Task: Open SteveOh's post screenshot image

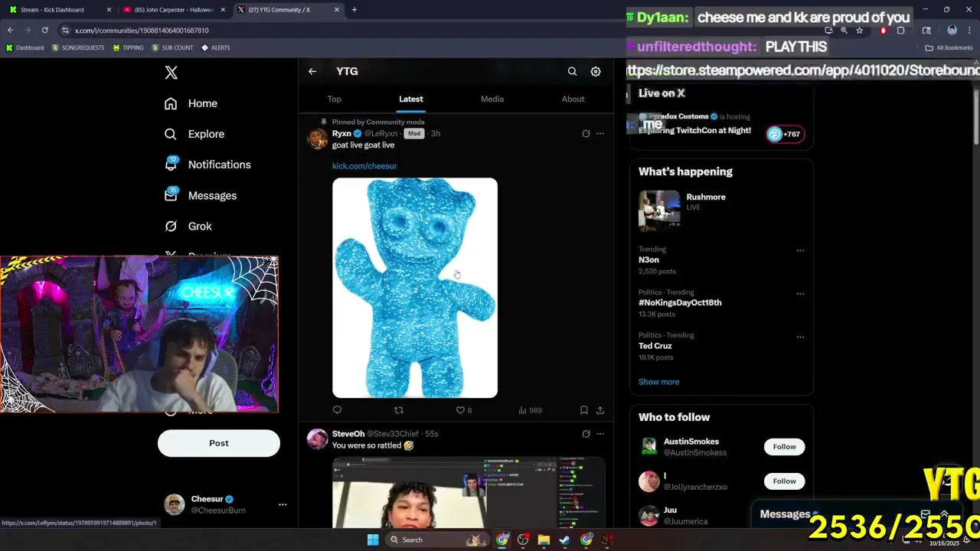Action: [x=469, y=493]
